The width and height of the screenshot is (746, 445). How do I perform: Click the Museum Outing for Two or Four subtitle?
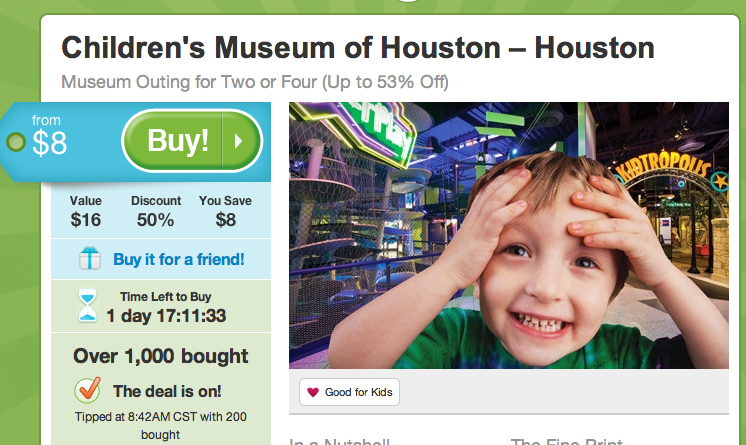point(255,82)
